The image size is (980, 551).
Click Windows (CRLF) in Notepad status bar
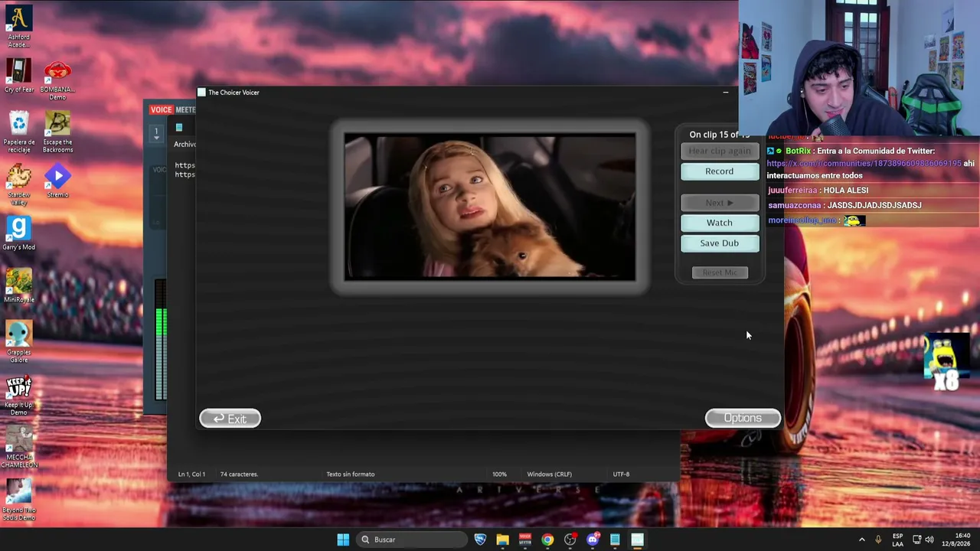pyautogui.click(x=549, y=474)
